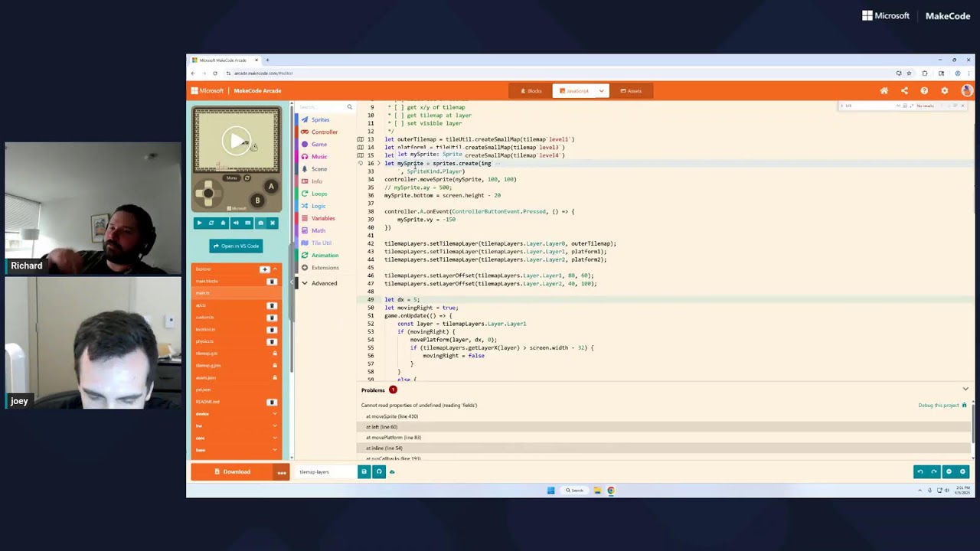Open project in VS Code
This screenshot has width=980, height=551.
pos(236,246)
